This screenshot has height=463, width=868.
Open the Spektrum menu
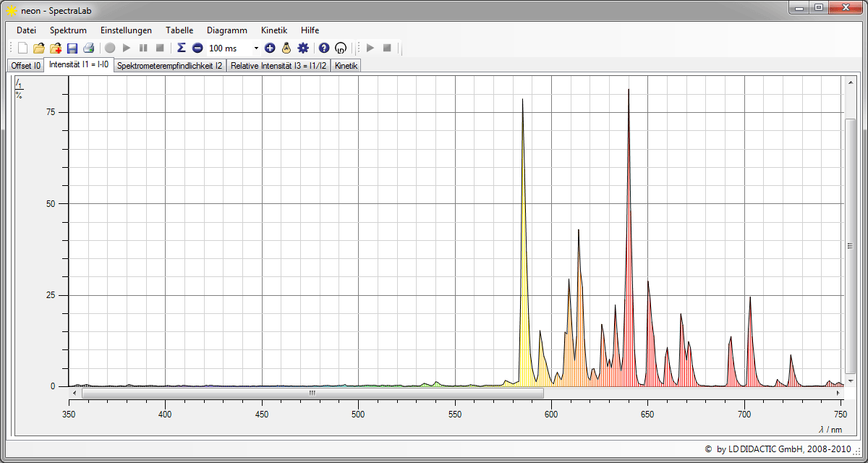[x=68, y=30]
